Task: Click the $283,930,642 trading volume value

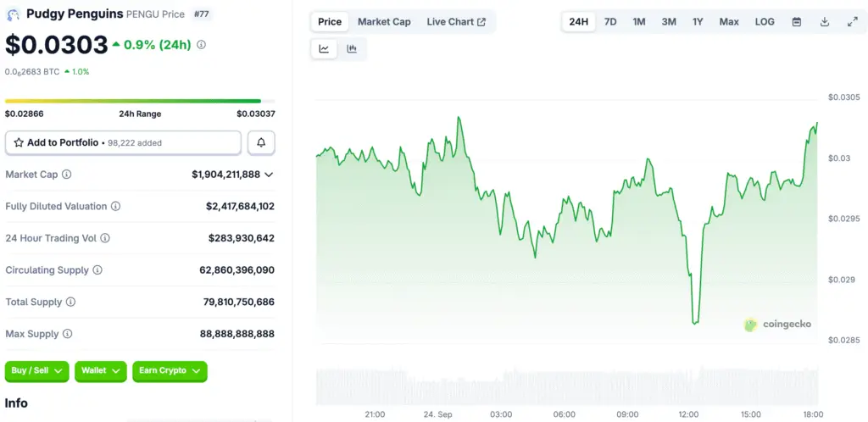Action: (x=242, y=238)
